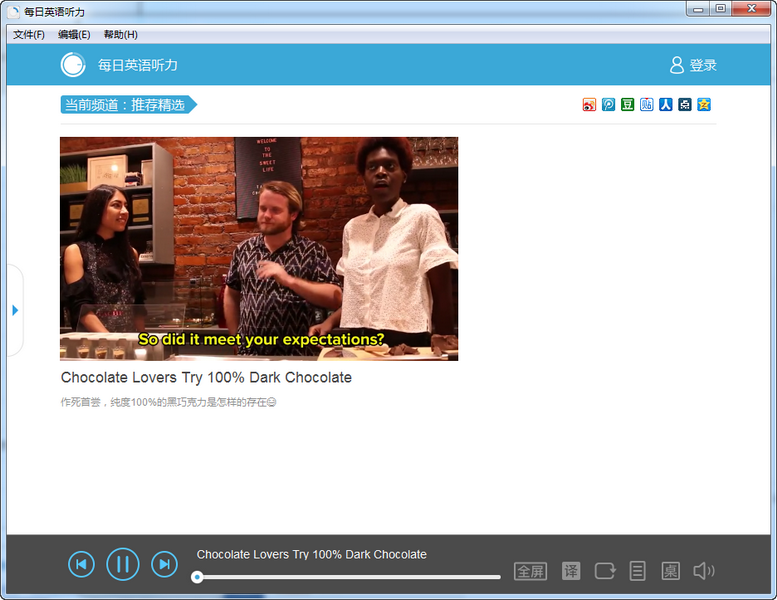Viewport: 777px width, 600px height.
Task: Click the playback progress slider track
Action: coord(350,577)
